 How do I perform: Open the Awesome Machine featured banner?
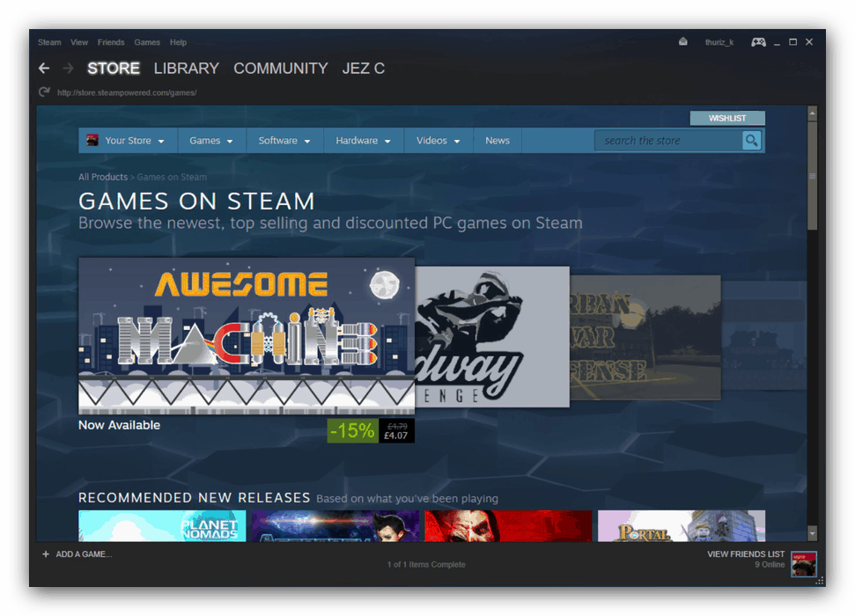coord(247,336)
